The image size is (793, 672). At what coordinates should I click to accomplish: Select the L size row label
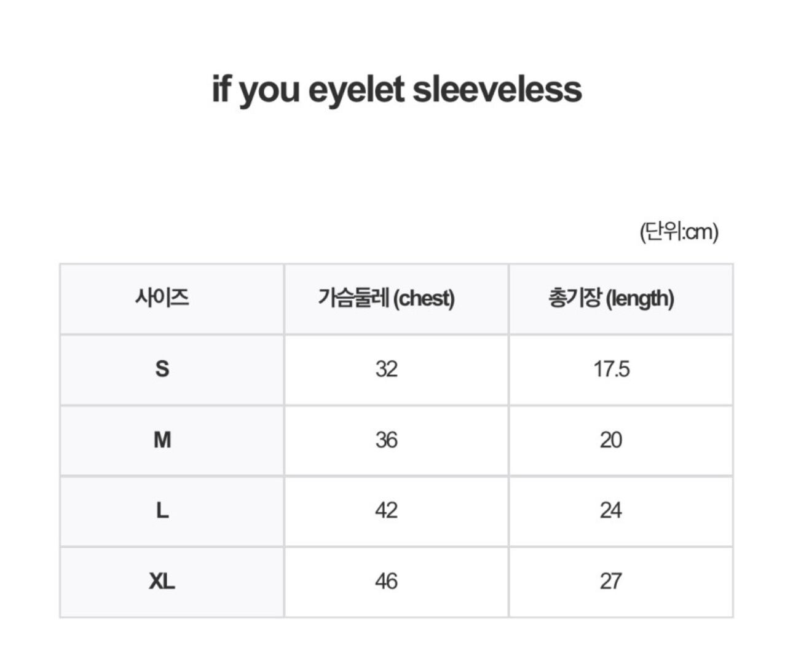pos(162,510)
